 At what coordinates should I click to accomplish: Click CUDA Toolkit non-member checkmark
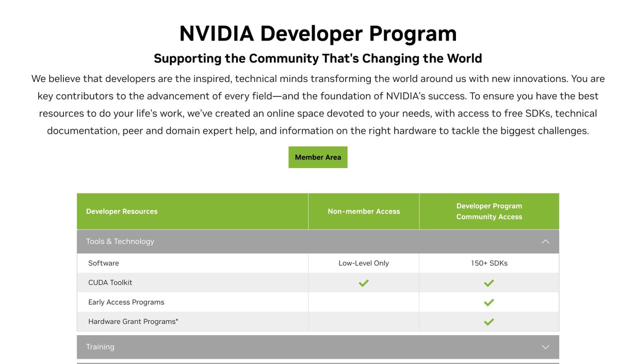364,283
